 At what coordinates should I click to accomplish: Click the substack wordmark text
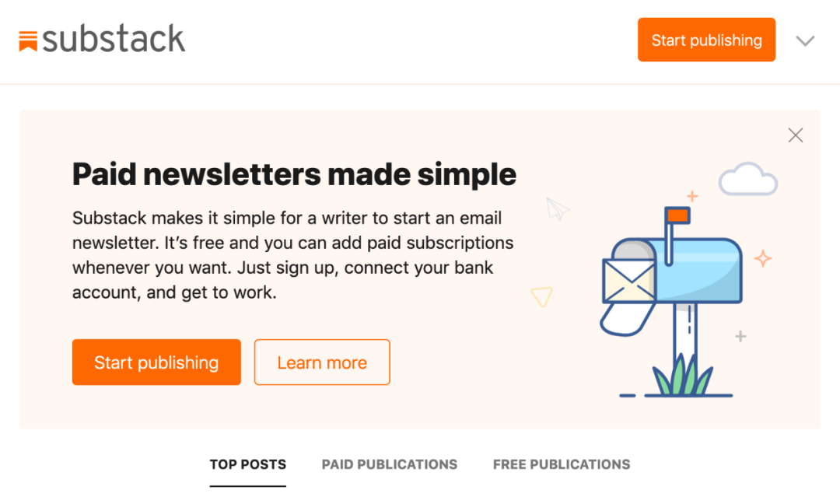coord(114,40)
